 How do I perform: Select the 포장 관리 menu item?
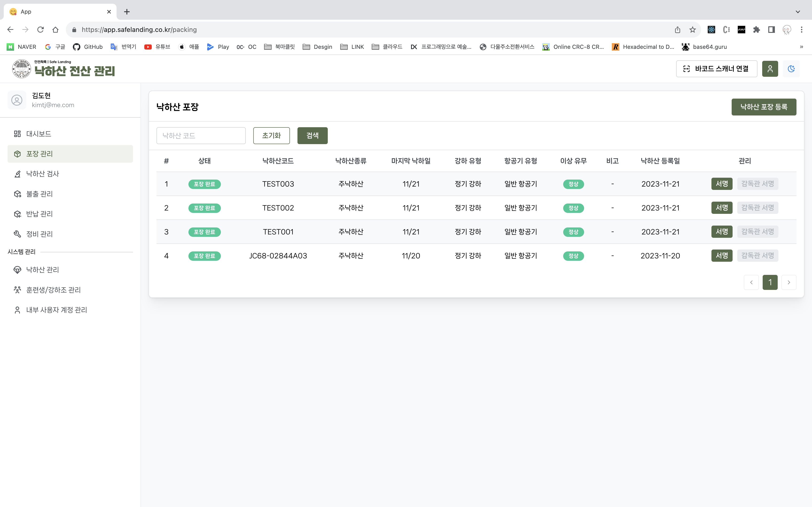click(x=40, y=154)
